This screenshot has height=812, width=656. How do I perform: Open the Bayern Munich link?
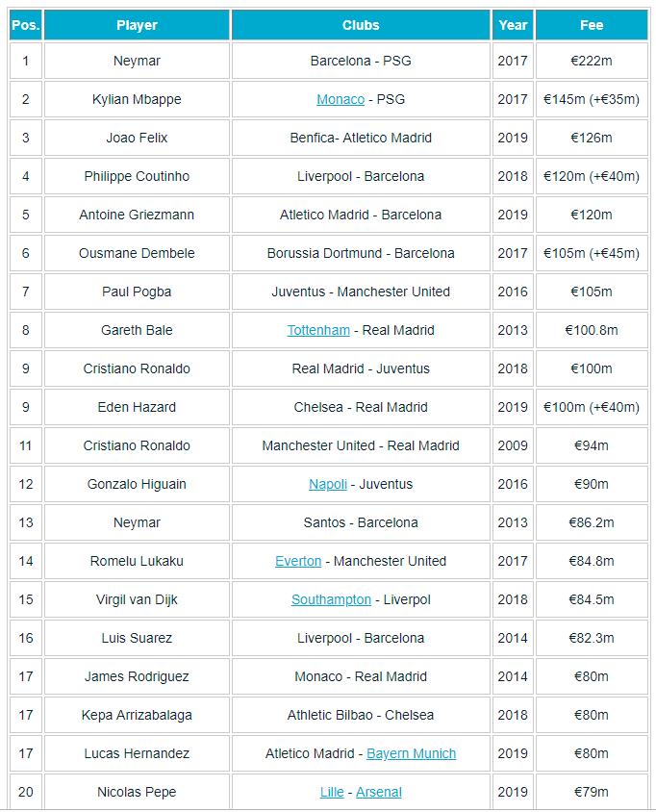pyautogui.click(x=411, y=753)
